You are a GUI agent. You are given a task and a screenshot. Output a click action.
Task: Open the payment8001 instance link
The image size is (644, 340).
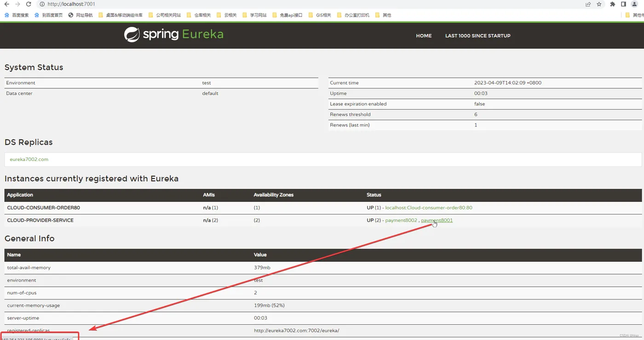[x=437, y=220]
